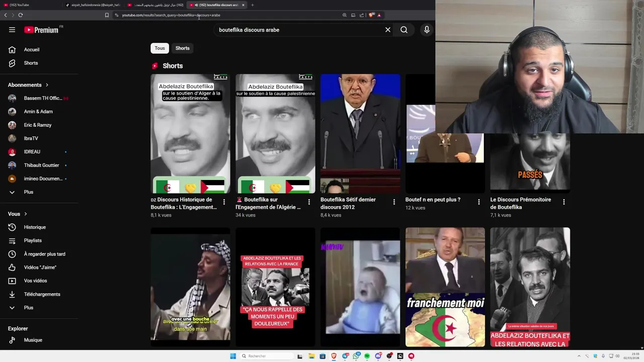Play the 'franchement moi' Algeria map short
Image resolution: width=644 pixels, height=362 pixels.
pos(445,287)
